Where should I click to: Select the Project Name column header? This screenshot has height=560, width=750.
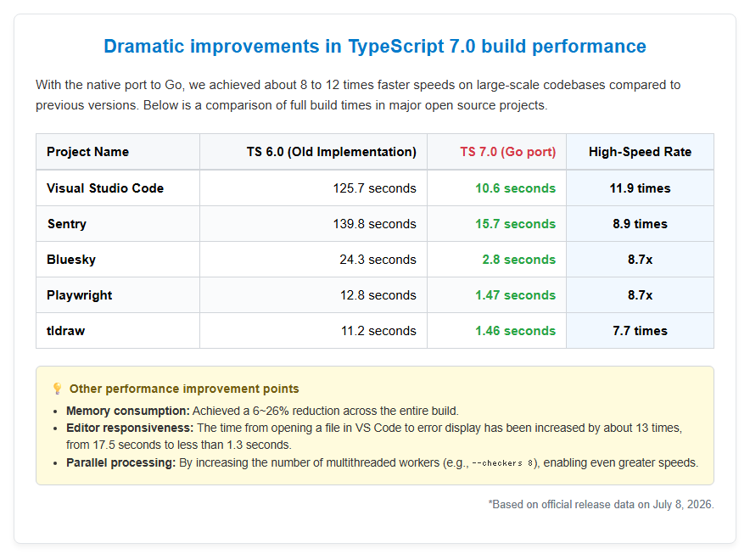click(x=87, y=152)
